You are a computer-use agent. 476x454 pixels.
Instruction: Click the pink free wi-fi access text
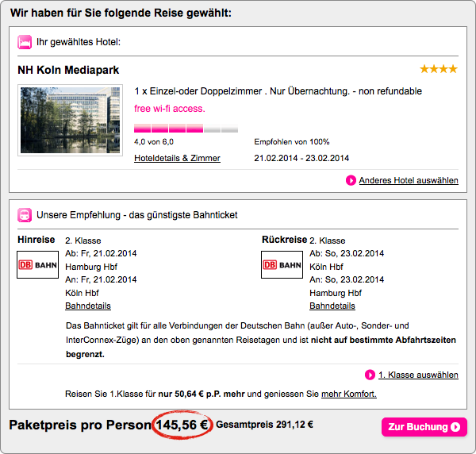click(170, 109)
